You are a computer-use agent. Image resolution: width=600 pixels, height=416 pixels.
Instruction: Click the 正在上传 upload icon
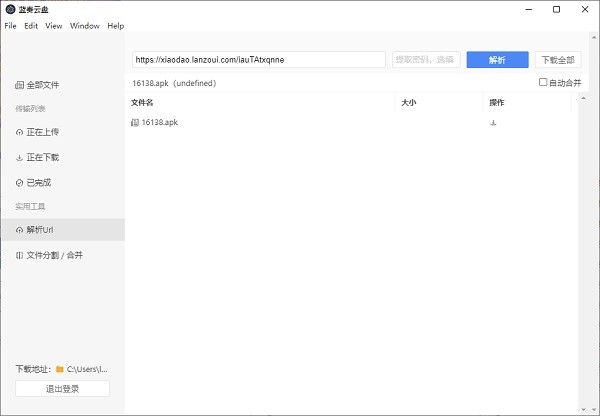(x=19, y=133)
